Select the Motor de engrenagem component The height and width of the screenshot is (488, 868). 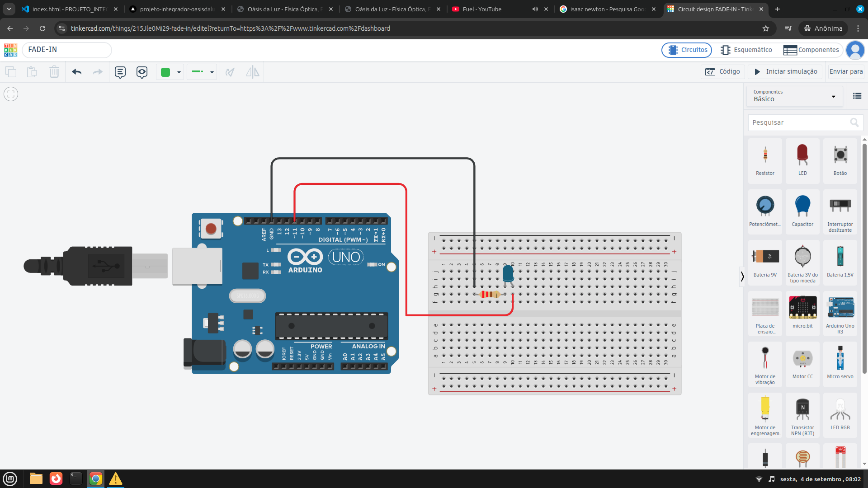click(765, 415)
